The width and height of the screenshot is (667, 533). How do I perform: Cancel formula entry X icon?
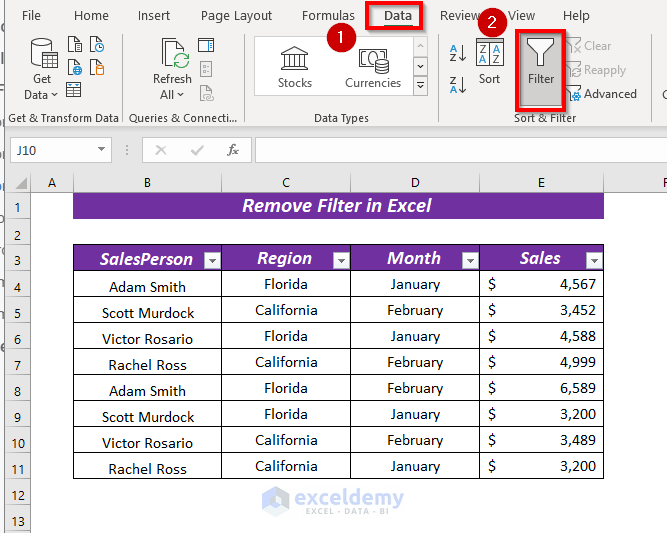tap(161, 150)
